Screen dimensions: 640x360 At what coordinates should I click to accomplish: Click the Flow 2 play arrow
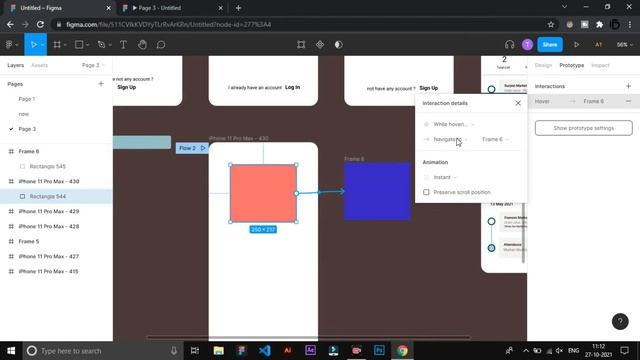pyautogui.click(x=203, y=148)
